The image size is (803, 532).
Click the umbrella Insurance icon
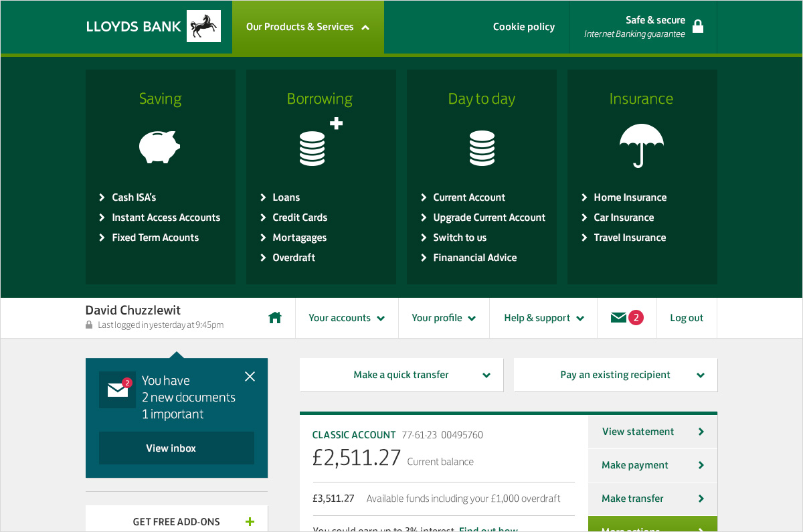641,145
